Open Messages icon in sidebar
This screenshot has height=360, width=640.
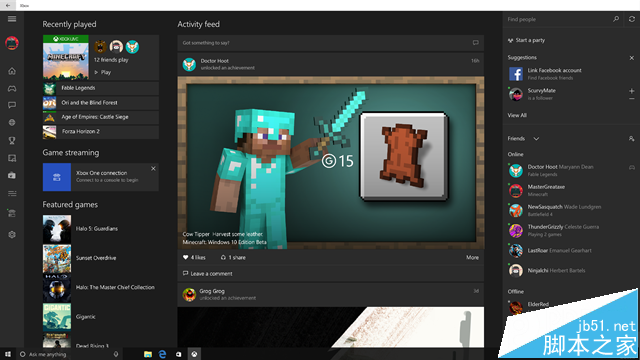point(12,105)
